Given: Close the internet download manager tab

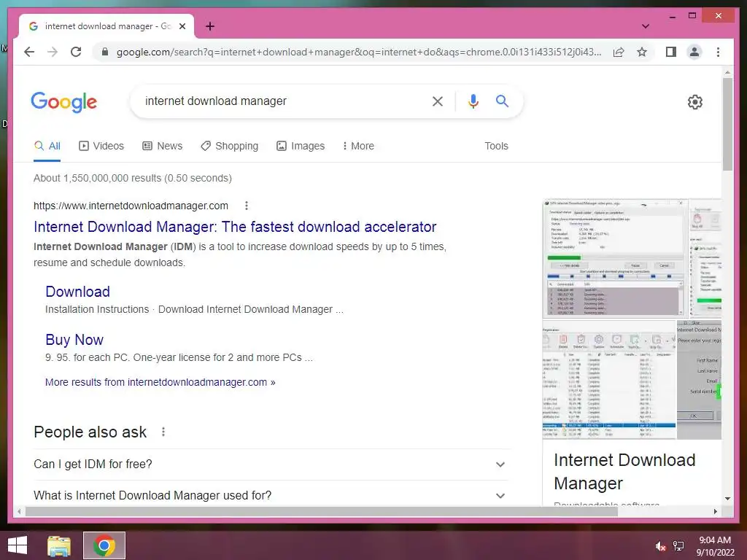Looking at the screenshot, I should coord(182,26).
